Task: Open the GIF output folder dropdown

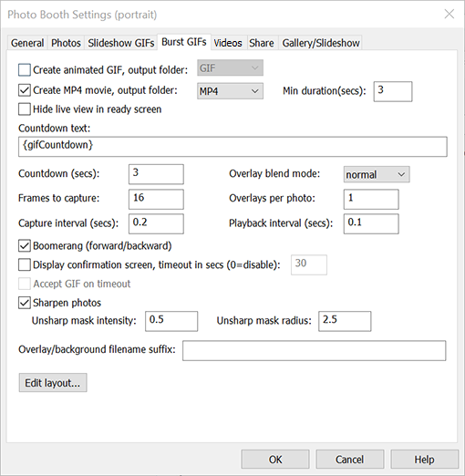Action: (230, 67)
